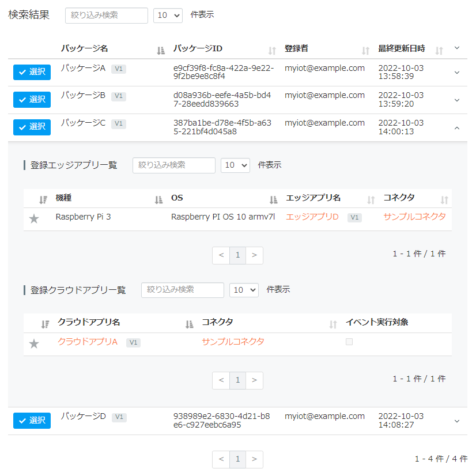This screenshot has width=476, height=476.
Task: Open サンプルコネクタ link in cloud app row
Action: click(233, 342)
